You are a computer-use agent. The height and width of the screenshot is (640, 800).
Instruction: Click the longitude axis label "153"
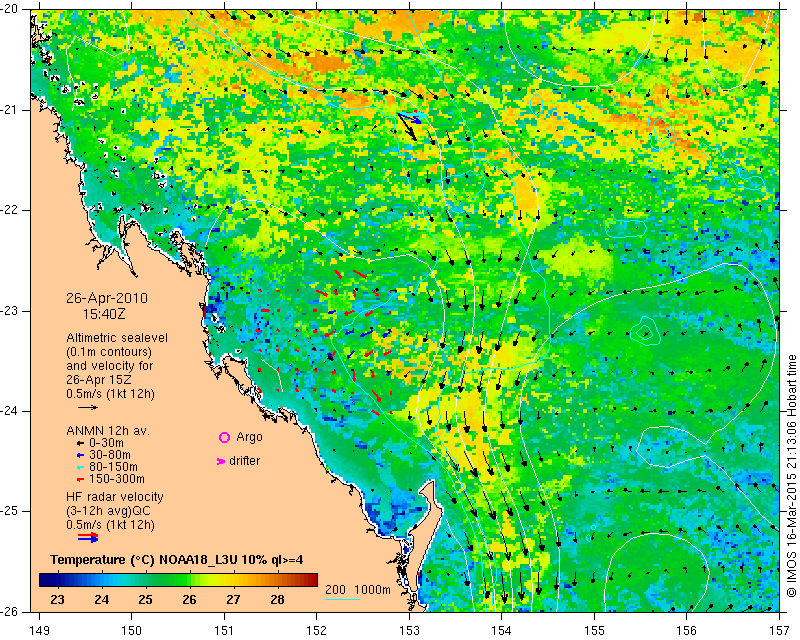(x=409, y=631)
